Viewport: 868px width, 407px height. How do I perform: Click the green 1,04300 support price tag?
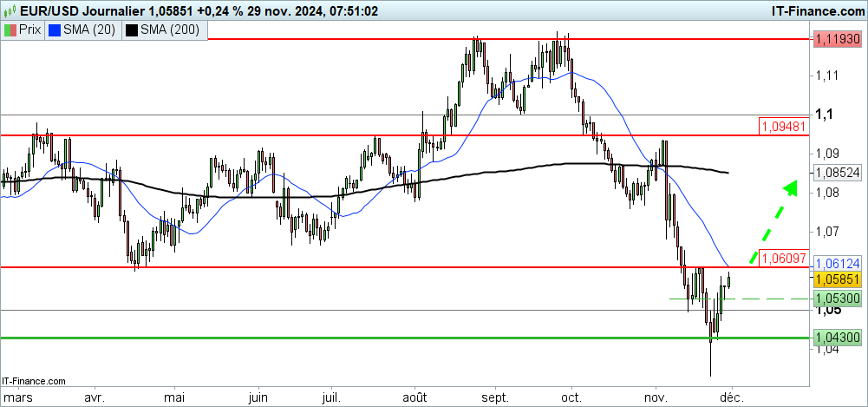click(x=837, y=337)
